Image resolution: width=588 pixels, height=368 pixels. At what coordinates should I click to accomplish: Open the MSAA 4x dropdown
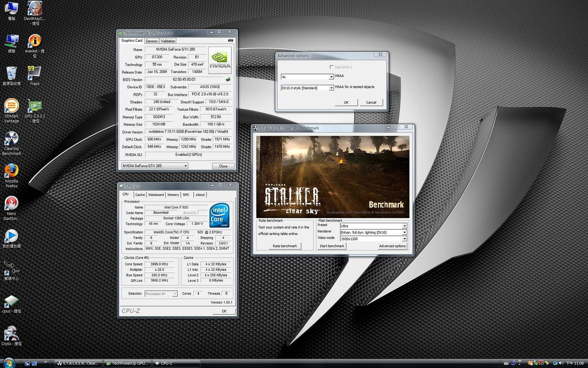click(307, 77)
